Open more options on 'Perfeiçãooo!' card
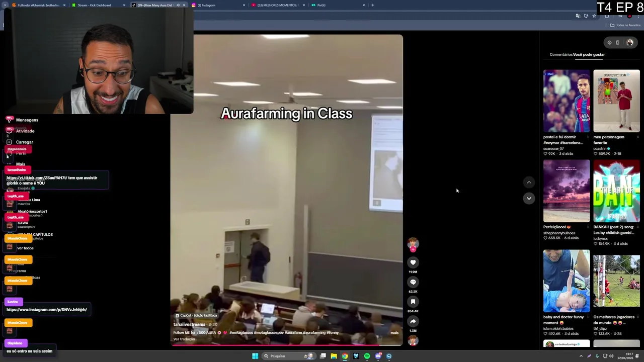 point(588,227)
